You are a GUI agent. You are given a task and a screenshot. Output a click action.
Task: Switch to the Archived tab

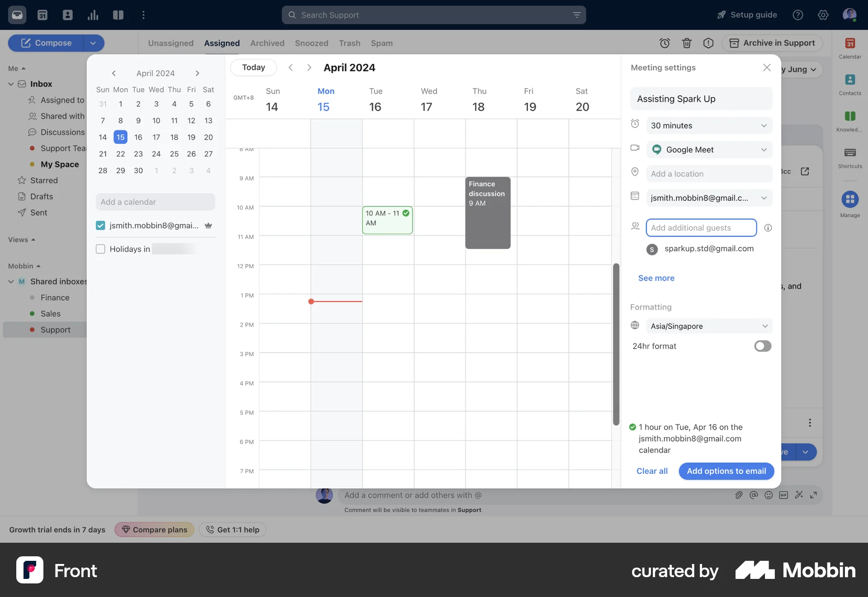(267, 43)
